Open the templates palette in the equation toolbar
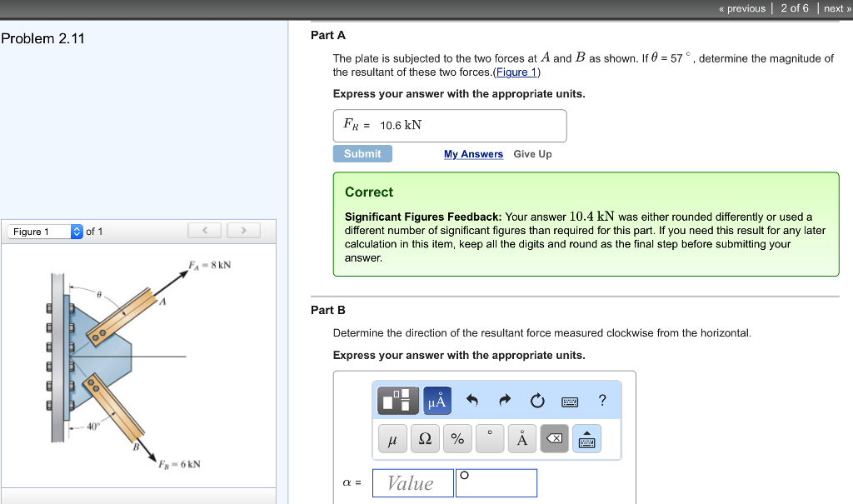853x504 pixels. click(x=397, y=401)
